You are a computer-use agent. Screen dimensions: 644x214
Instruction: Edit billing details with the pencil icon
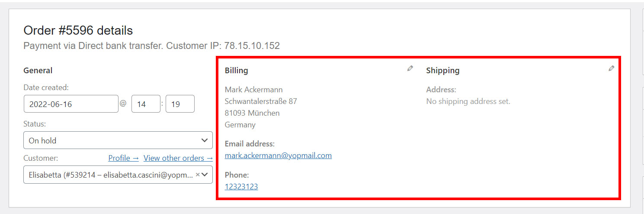point(410,68)
